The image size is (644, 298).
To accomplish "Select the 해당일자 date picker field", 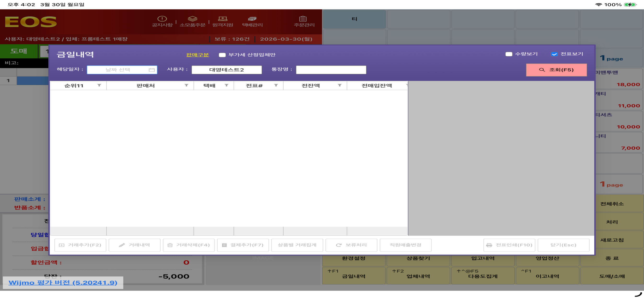I will (x=122, y=70).
